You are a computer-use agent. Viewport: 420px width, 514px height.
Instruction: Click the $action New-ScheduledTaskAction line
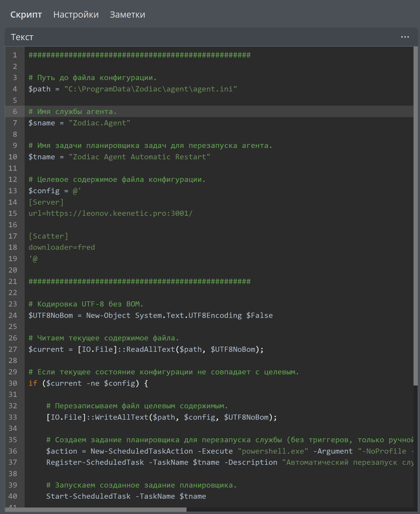(x=230, y=451)
